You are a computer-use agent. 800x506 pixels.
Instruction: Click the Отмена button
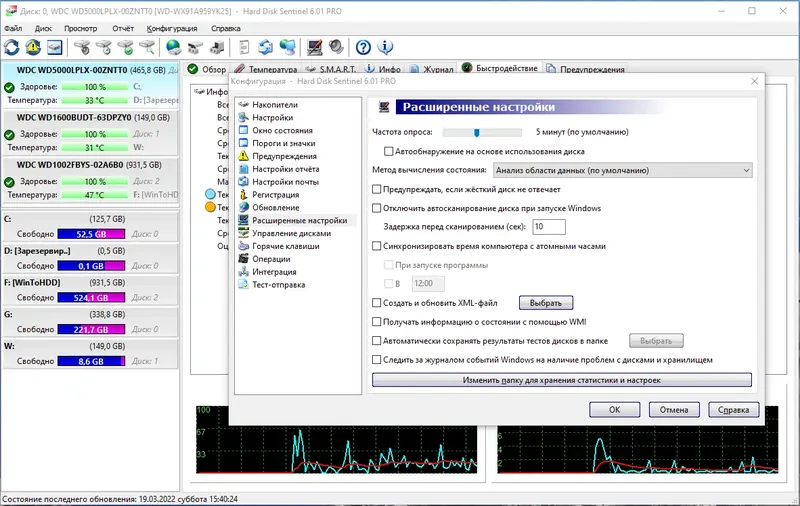673,410
